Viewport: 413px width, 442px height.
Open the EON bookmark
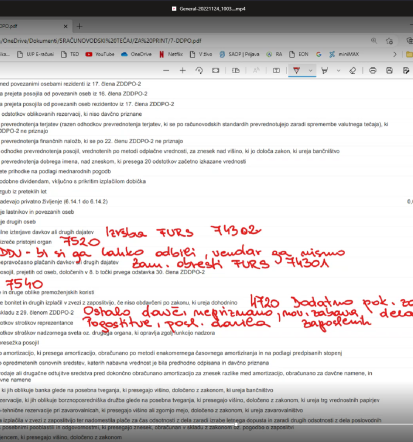click(x=299, y=54)
